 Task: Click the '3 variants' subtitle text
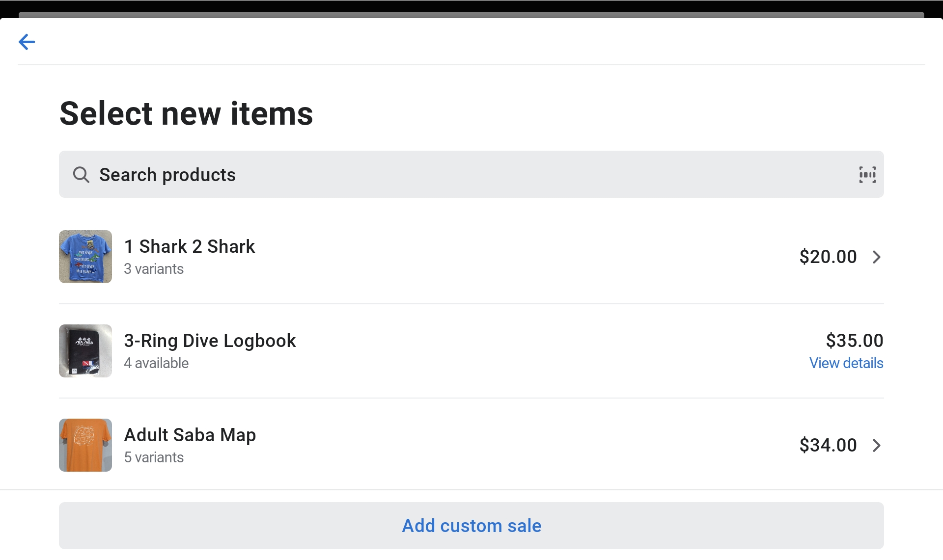click(x=154, y=269)
